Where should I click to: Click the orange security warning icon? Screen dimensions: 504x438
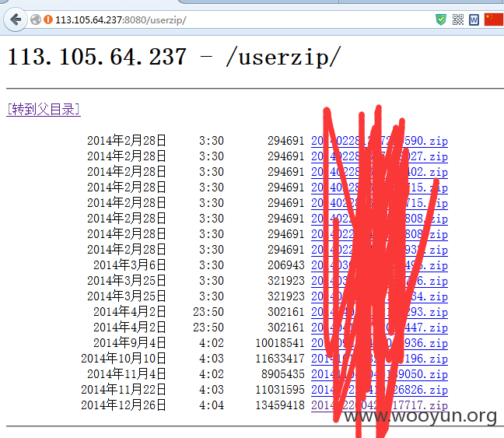[48, 20]
